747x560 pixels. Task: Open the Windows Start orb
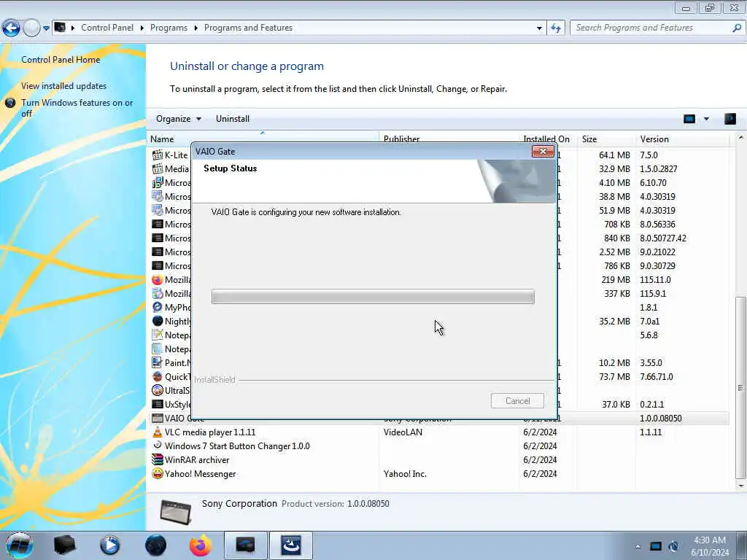tap(19, 545)
